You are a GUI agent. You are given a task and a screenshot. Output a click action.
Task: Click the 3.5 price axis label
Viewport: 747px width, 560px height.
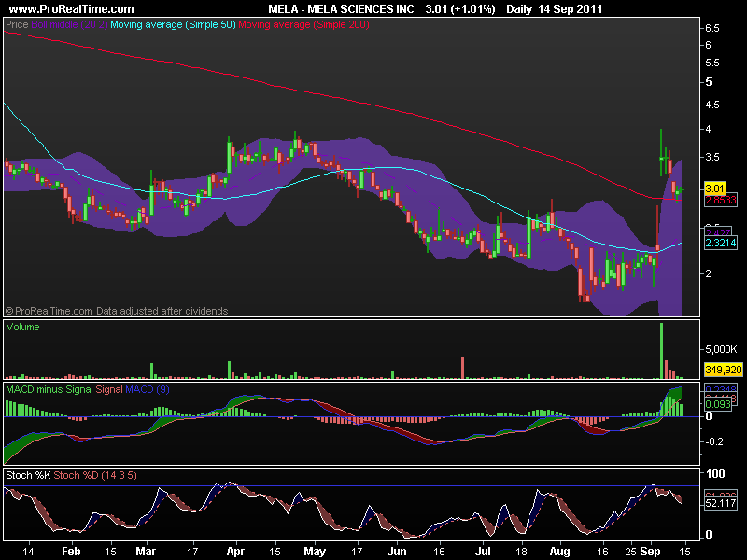click(x=712, y=157)
